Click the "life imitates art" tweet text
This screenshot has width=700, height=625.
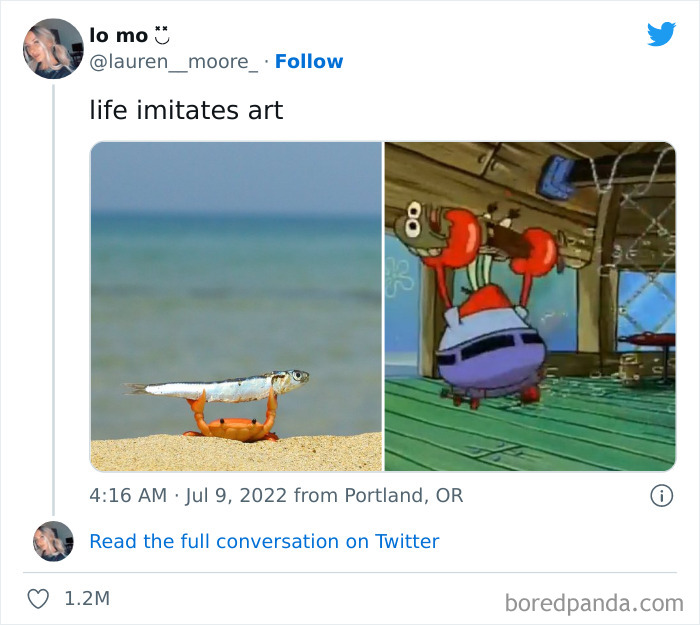coord(187,110)
